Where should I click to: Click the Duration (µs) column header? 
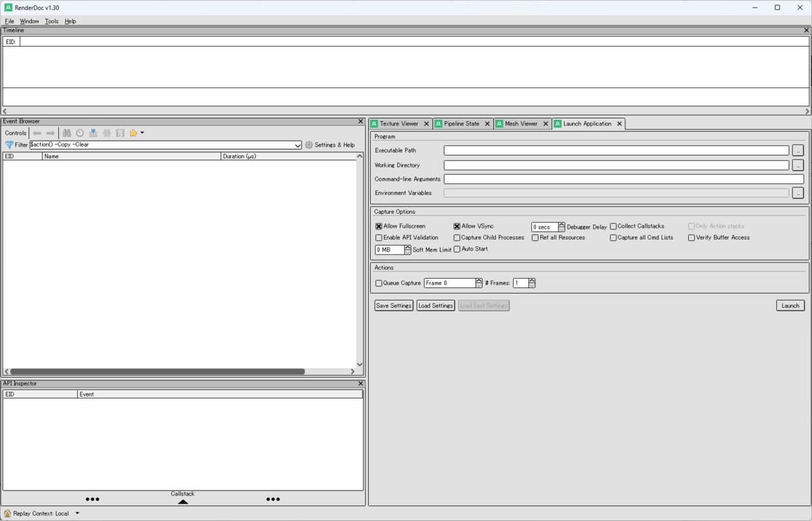point(288,156)
